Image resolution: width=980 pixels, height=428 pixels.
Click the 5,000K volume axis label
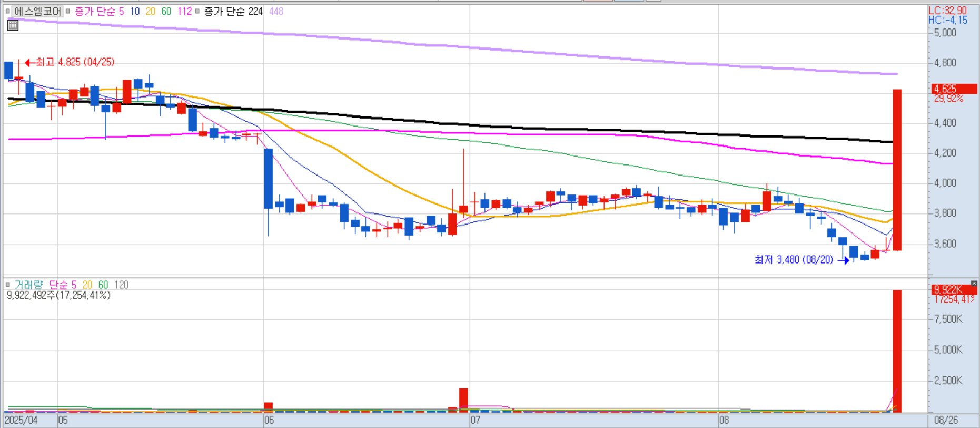pos(948,349)
